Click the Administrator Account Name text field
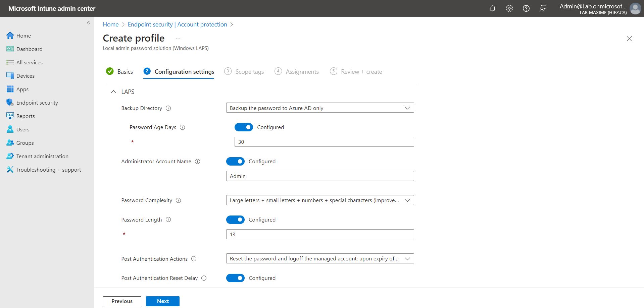 [x=320, y=176]
